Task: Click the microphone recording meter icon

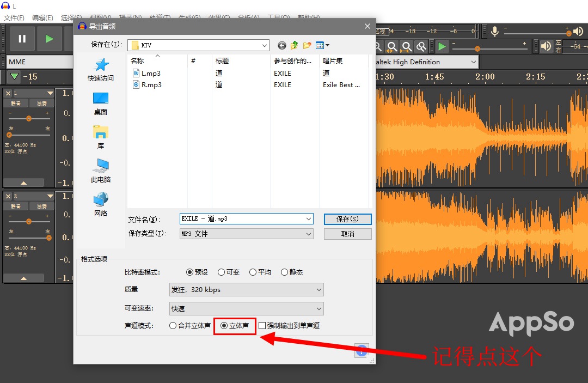Action: pos(494,31)
